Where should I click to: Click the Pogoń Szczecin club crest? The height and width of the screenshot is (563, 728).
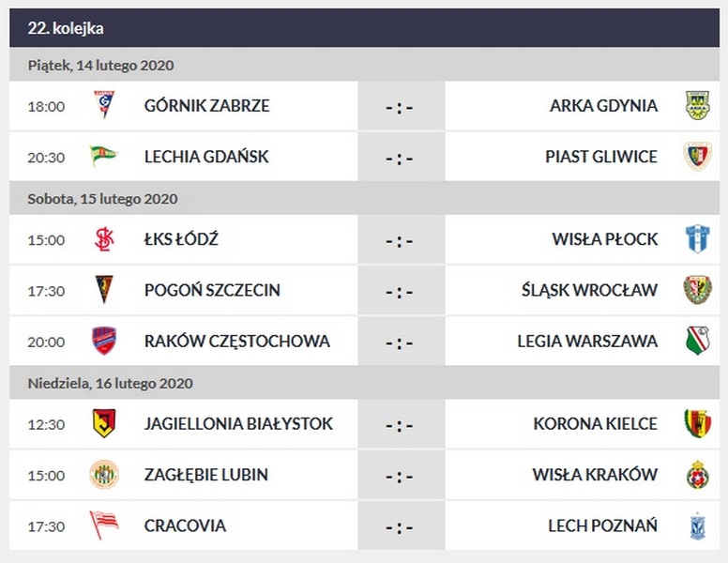[x=103, y=290]
